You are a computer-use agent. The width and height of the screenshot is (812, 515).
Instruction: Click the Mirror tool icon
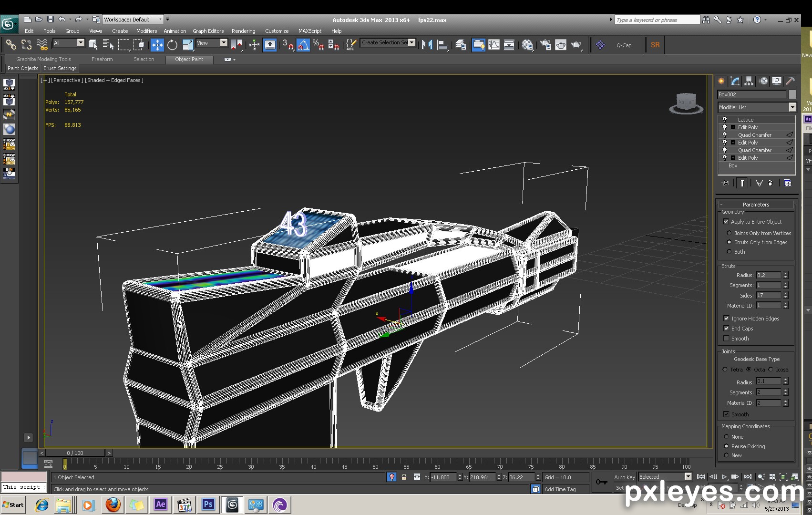pos(427,45)
